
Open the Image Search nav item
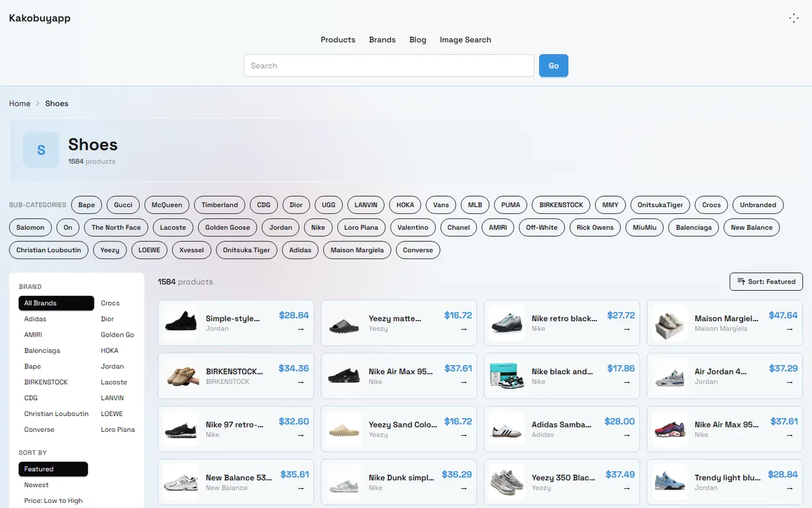click(466, 39)
